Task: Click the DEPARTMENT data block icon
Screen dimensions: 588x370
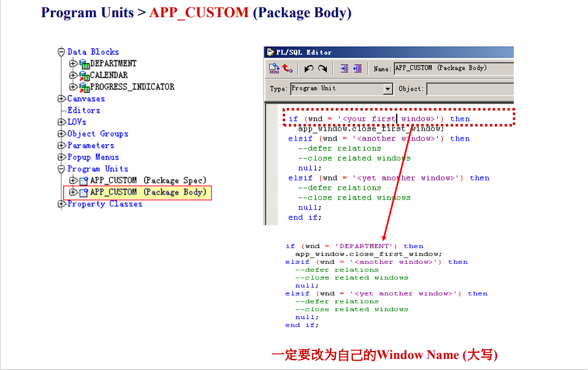Action: pyautogui.click(x=85, y=64)
